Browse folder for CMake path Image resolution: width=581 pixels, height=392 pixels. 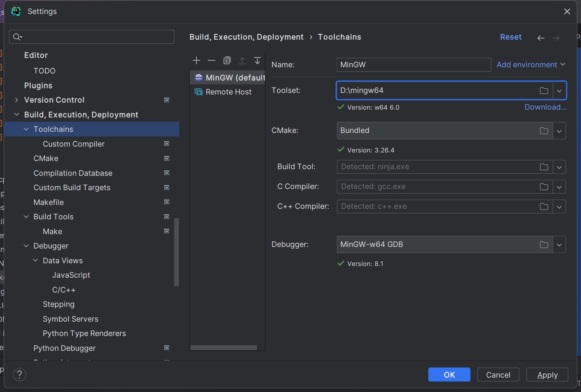pos(544,131)
